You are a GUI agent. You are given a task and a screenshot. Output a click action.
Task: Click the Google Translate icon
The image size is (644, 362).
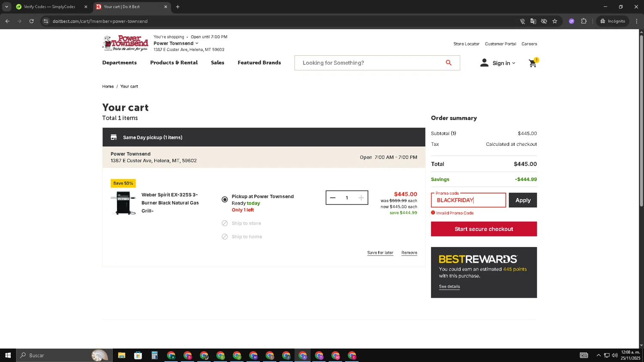click(533, 21)
